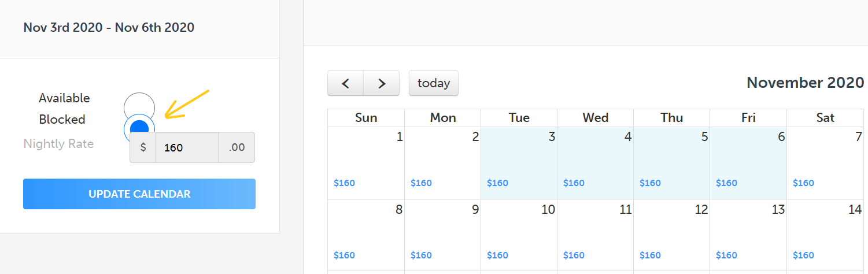868x274 pixels.
Task: Advance to next month with right chevron
Action: (382, 83)
